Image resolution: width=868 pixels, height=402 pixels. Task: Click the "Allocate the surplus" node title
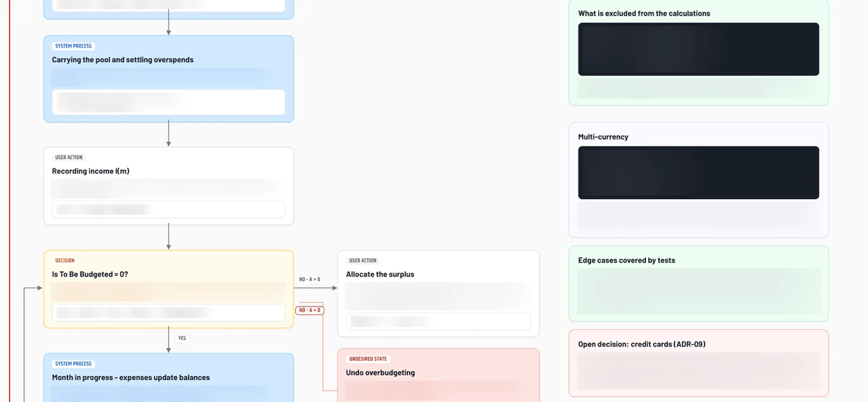[x=380, y=274]
